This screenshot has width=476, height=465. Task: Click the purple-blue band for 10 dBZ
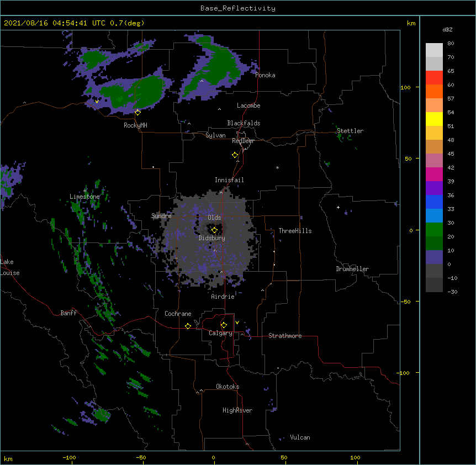point(434,257)
